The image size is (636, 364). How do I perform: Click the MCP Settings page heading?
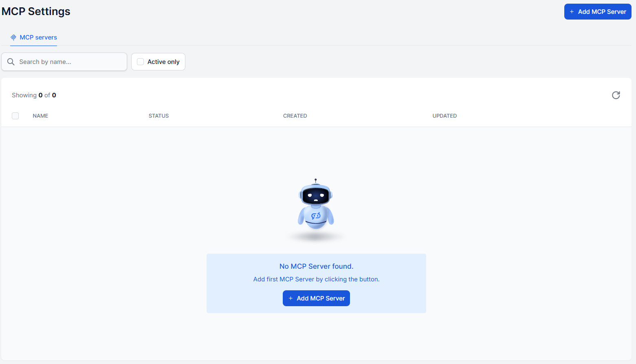(36, 11)
